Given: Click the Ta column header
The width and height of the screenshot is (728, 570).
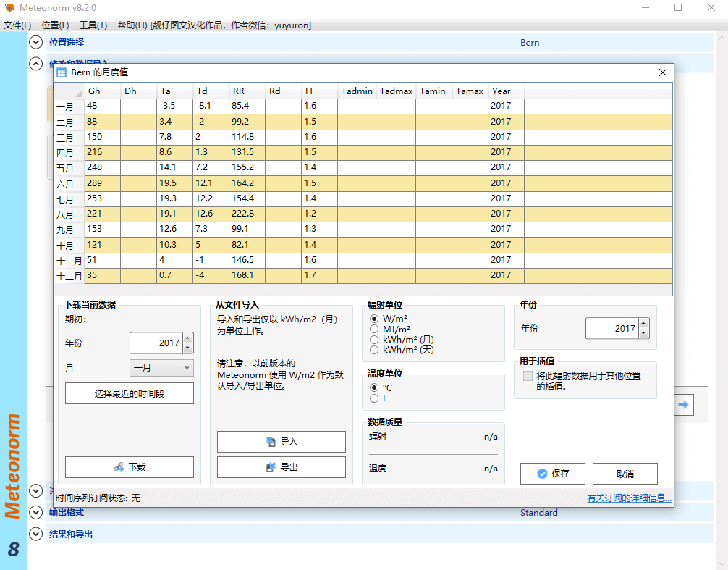Looking at the screenshot, I should click(175, 91).
